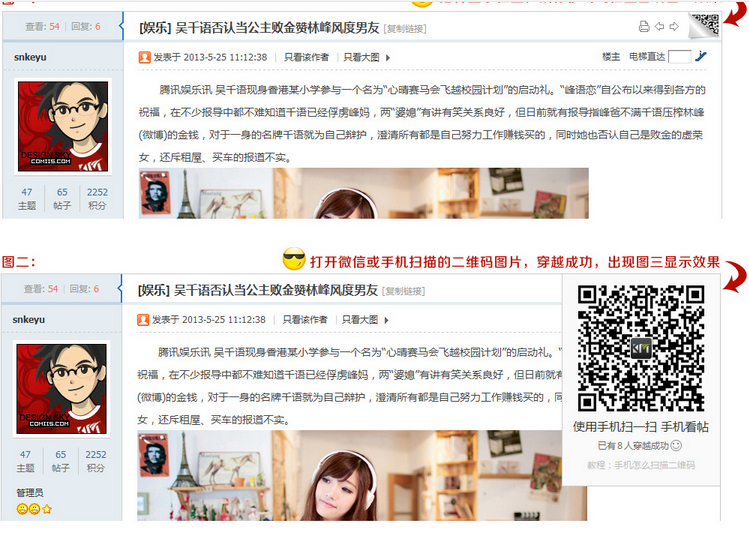Click the upper 回复: 6 reply count
749x545 pixels.
(86, 27)
